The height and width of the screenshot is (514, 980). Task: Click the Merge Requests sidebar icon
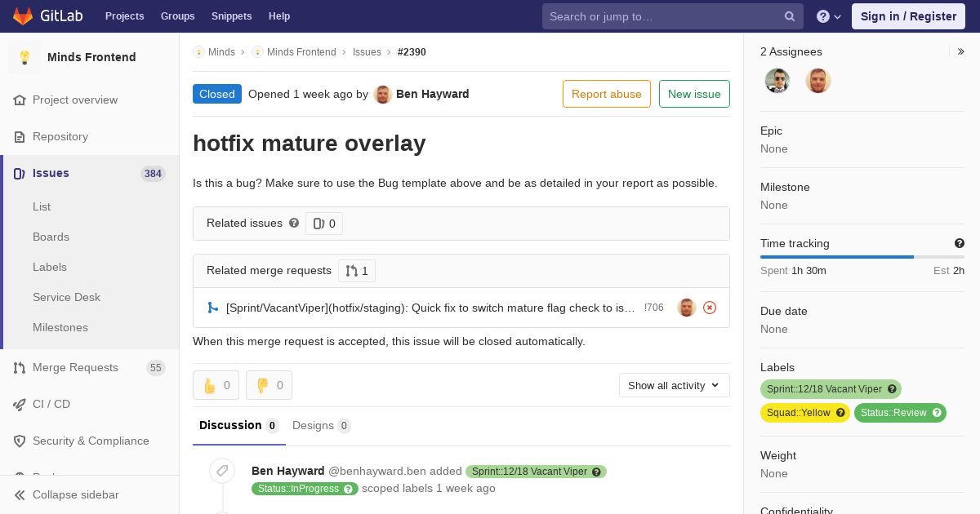tap(20, 368)
